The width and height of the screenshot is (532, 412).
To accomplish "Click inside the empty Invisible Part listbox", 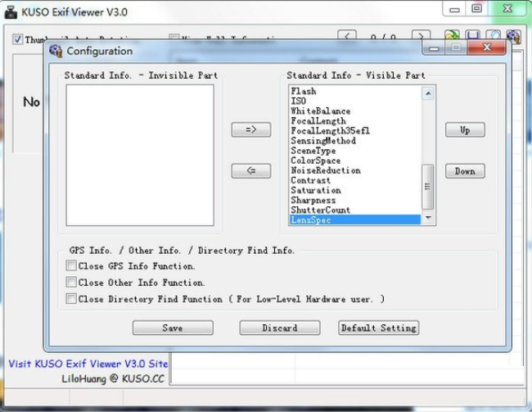I will [140, 155].
